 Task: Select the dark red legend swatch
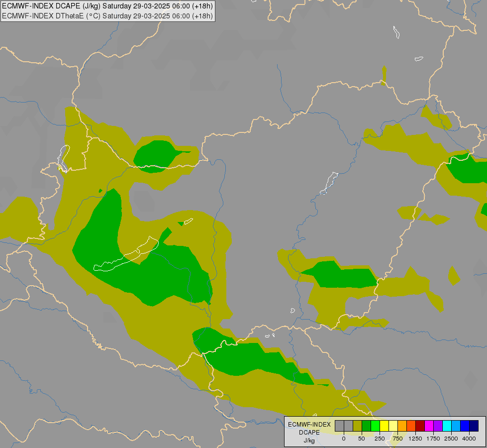(420, 426)
